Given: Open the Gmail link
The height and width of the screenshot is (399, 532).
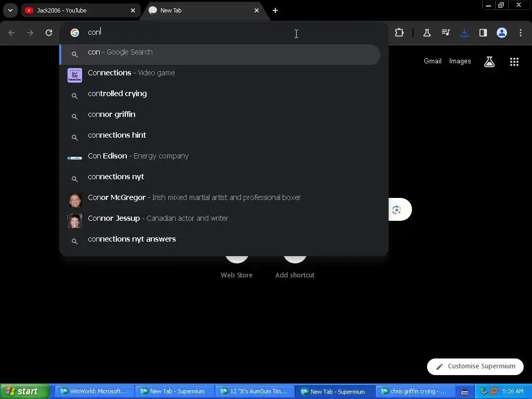Looking at the screenshot, I should coord(433,61).
